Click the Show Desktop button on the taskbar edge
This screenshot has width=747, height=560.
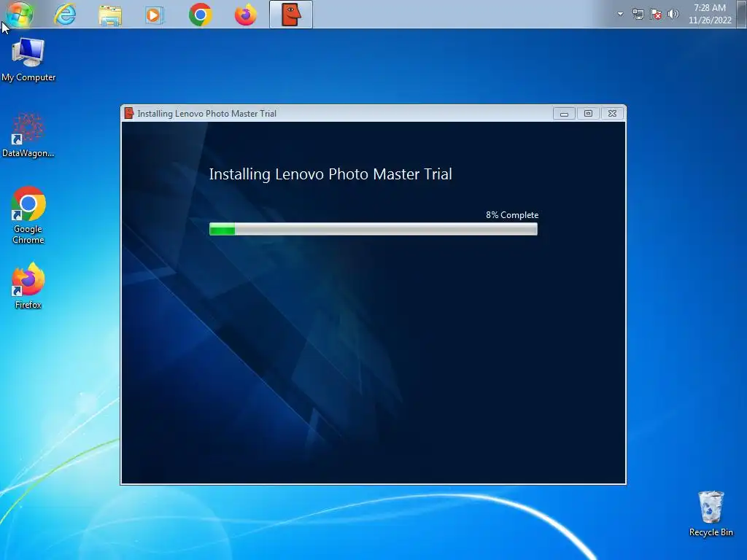click(742, 15)
